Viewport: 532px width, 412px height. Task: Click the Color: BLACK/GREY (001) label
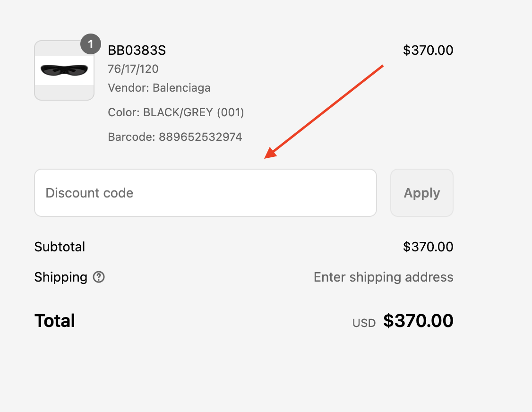point(175,112)
